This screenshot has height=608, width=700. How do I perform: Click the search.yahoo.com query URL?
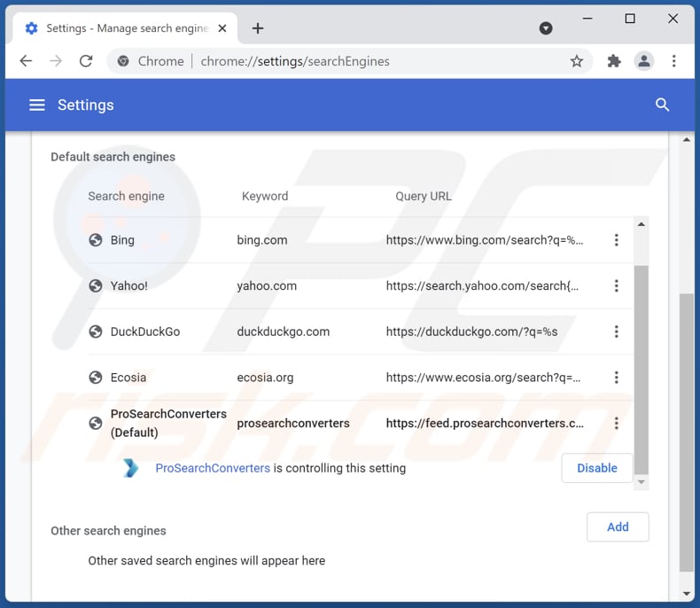tap(482, 285)
